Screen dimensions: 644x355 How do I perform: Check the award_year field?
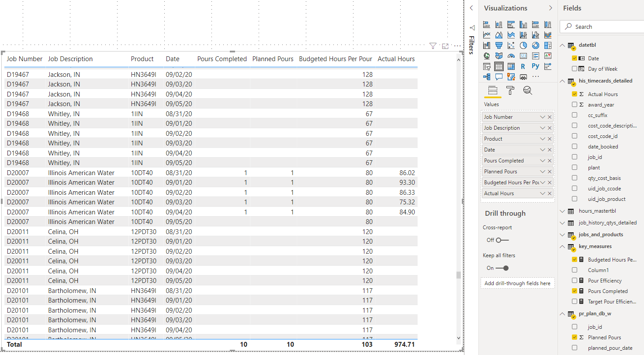pos(575,104)
